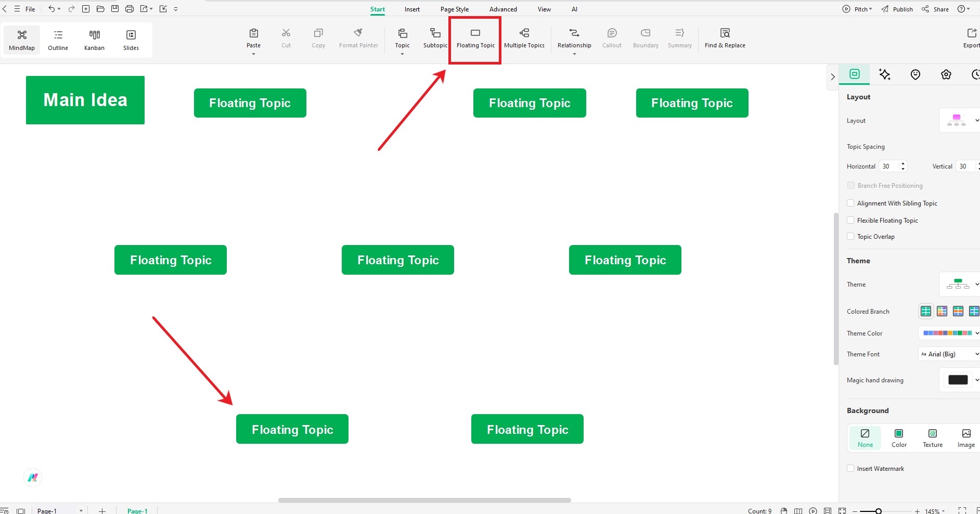The image size is (980, 514).
Task: Click the Publish button
Action: (x=897, y=9)
